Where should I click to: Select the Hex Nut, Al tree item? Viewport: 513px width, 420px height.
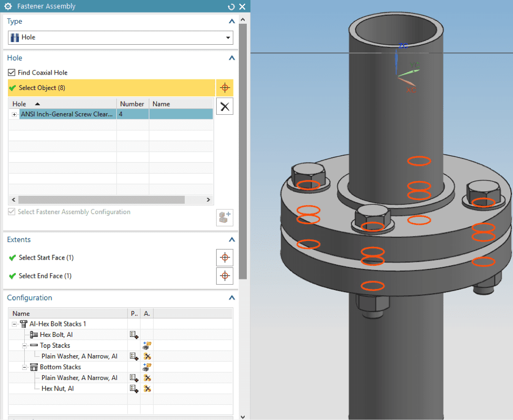(57, 388)
